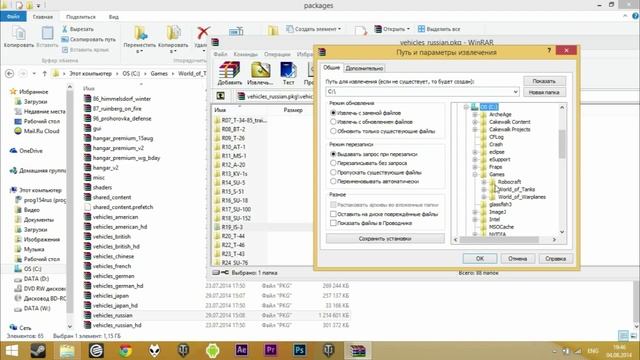Viewport: 640px width, 360px height.
Task: Switch to the Дополнительно tab
Action: point(364,68)
